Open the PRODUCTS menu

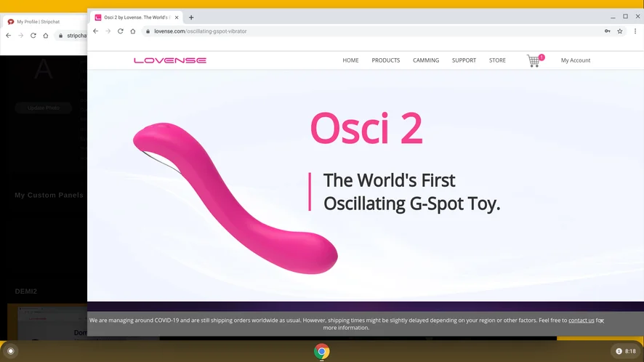click(386, 60)
